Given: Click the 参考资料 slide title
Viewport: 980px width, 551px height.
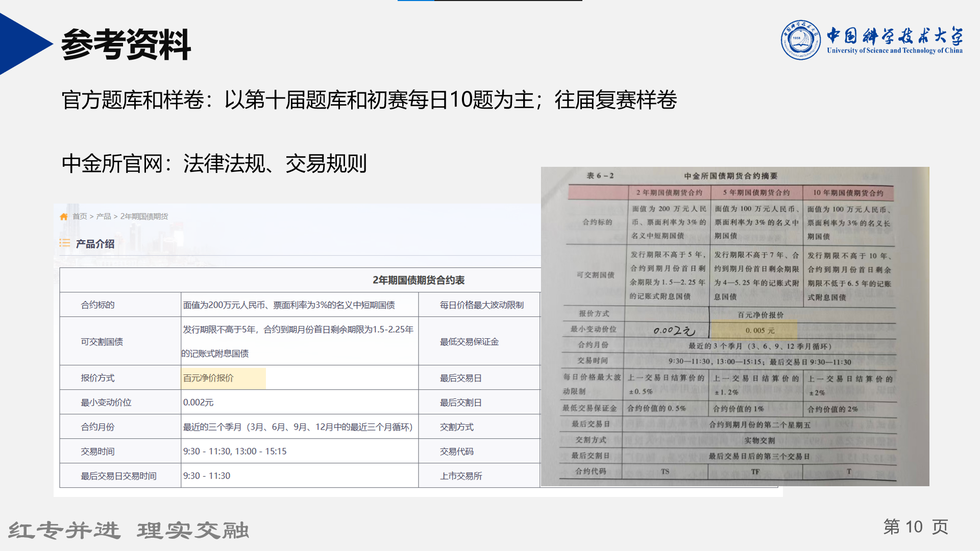Looking at the screenshot, I should tap(126, 44).
